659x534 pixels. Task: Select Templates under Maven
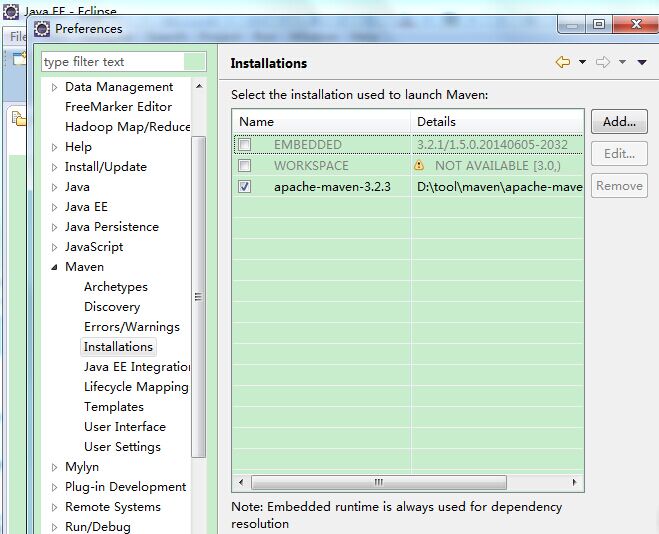tap(113, 407)
